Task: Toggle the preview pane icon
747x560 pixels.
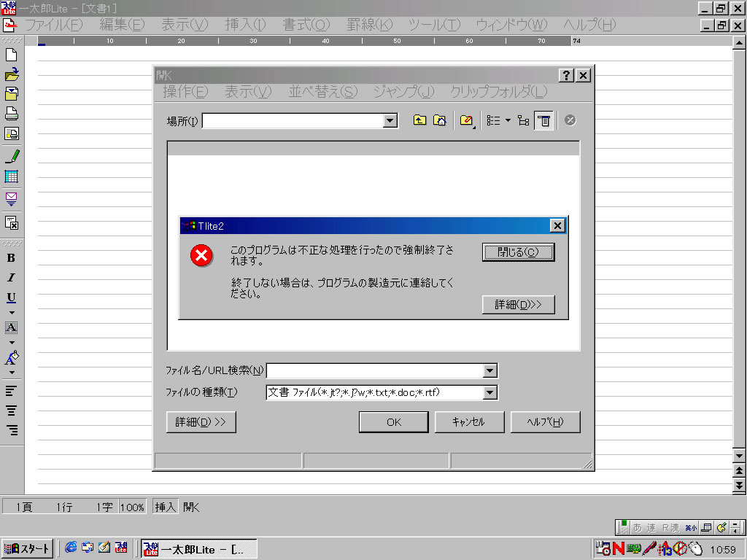Action: coord(544,120)
